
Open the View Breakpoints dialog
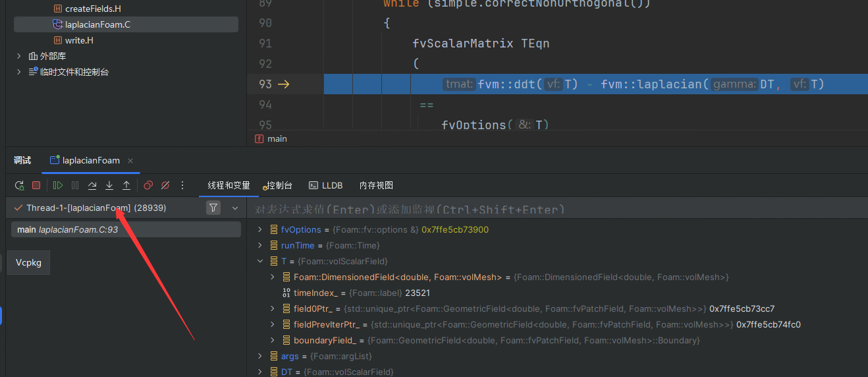148,186
